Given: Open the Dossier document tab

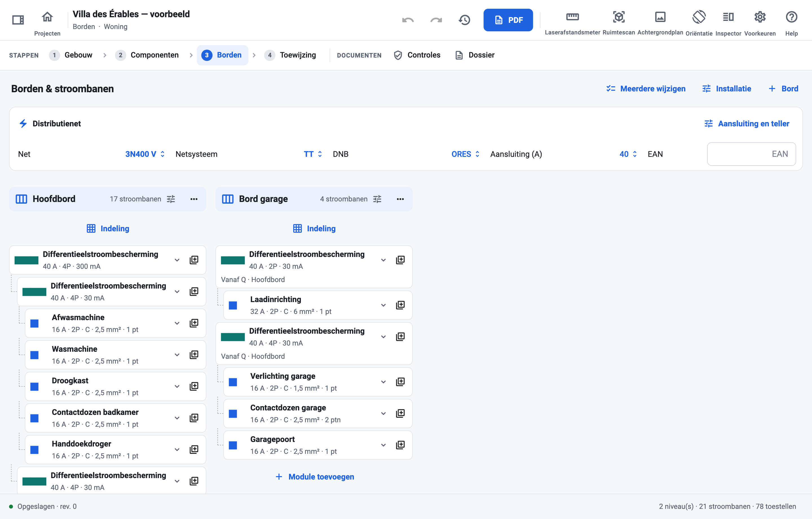Looking at the screenshot, I should coord(475,55).
